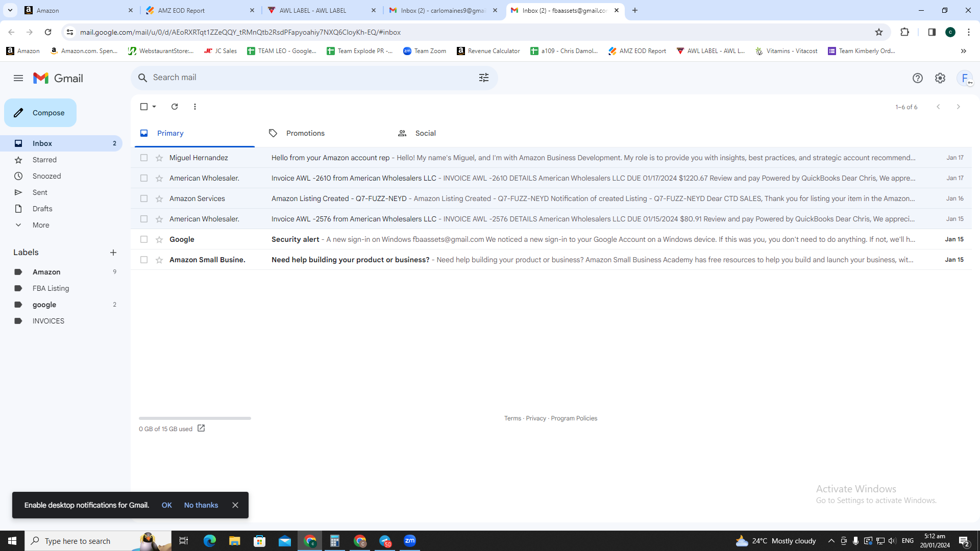Viewport: 980px width, 551px height.
Task: Select the Google Security alert checkbox
Action: [x=144, y=239]
